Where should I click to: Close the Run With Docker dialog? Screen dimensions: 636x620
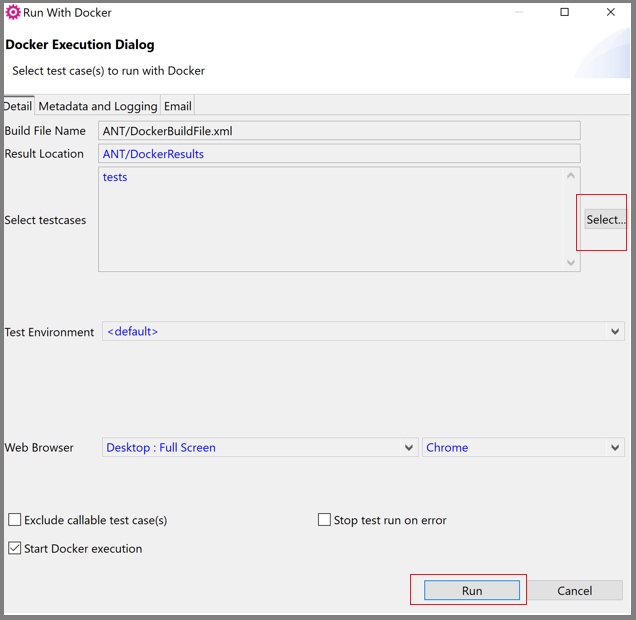pos(611,13)
